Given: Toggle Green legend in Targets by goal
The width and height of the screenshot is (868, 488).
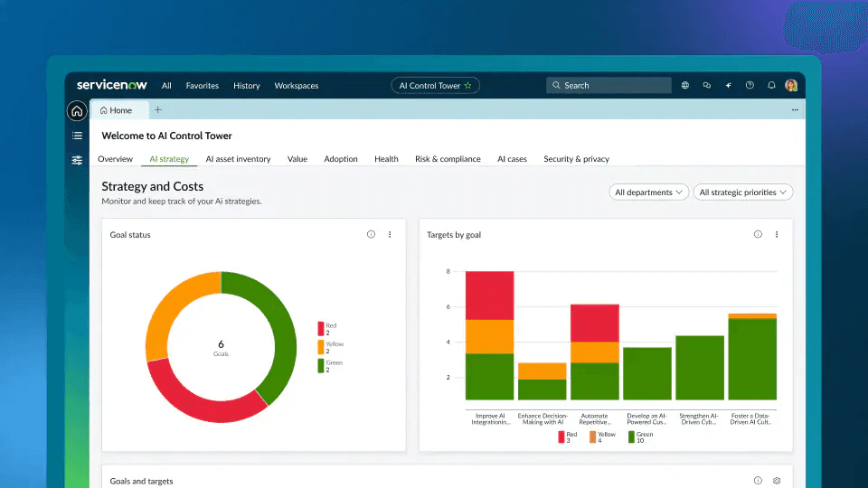Looking at the screenshot, I should (641, 437).
